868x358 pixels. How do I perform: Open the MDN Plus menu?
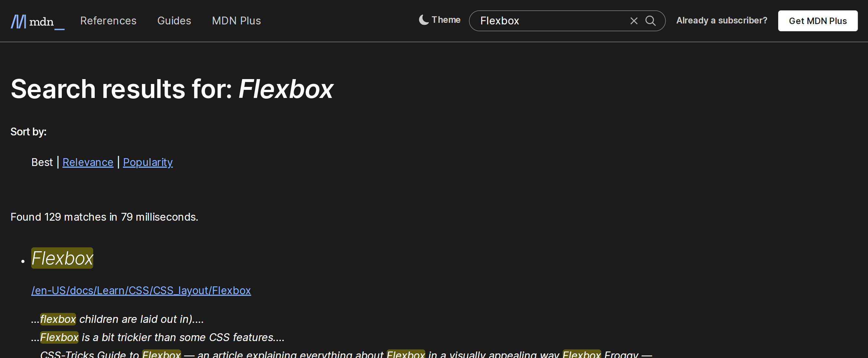(x=236, y=21)
